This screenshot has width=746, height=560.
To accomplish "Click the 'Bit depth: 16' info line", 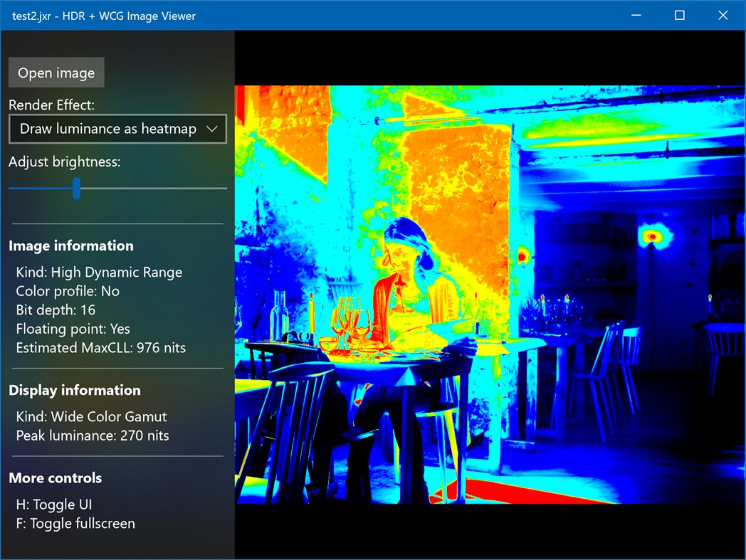I will pyautogui.click(x=56, y=310).
